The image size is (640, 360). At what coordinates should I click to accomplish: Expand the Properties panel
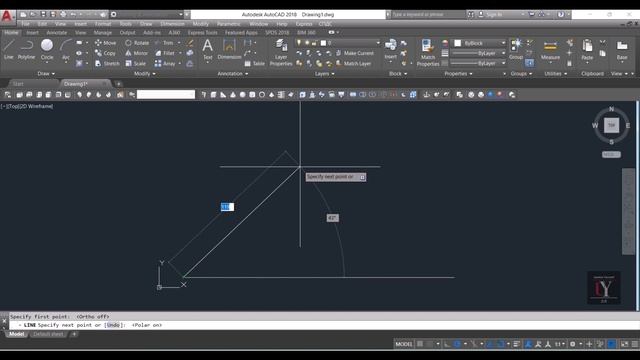point(458,74)
